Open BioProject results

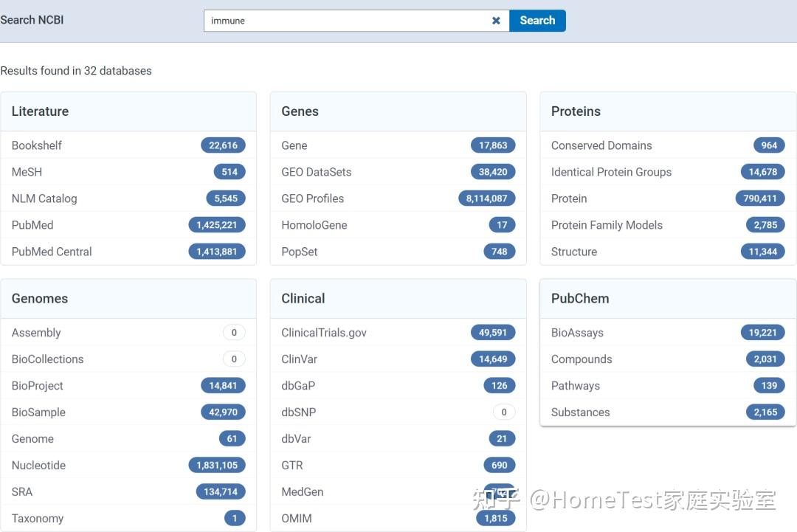coord(38,386)
